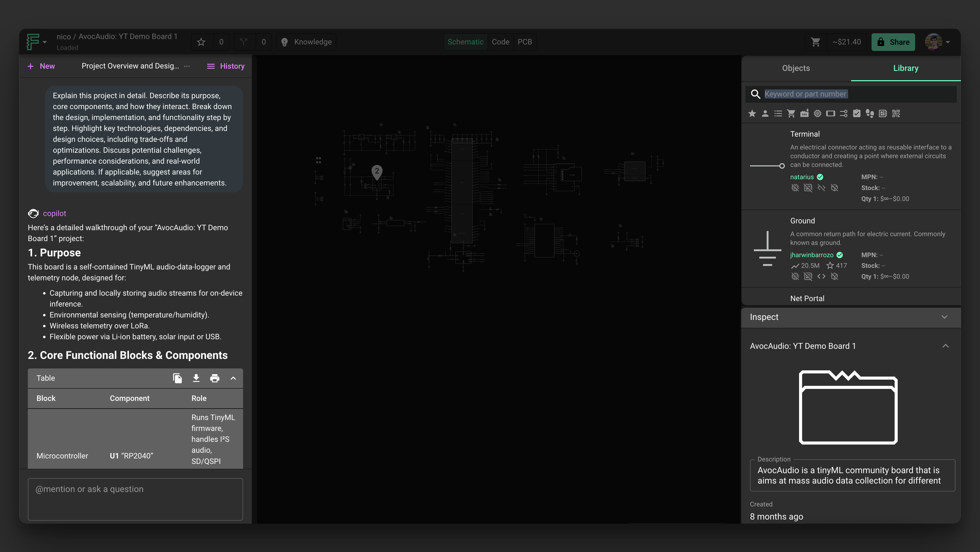Open the Flux logo menu

click(x=36, y=42)
